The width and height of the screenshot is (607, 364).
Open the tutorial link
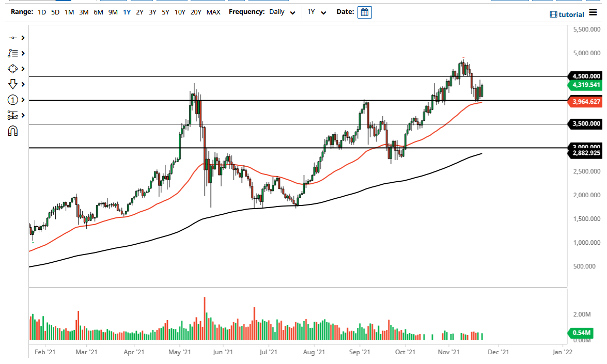point(567,14)
